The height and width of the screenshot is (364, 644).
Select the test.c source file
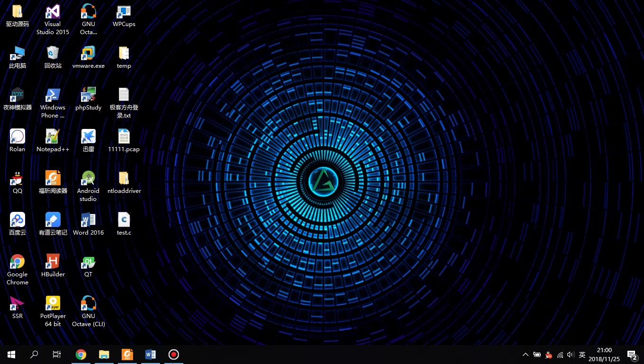124,220
